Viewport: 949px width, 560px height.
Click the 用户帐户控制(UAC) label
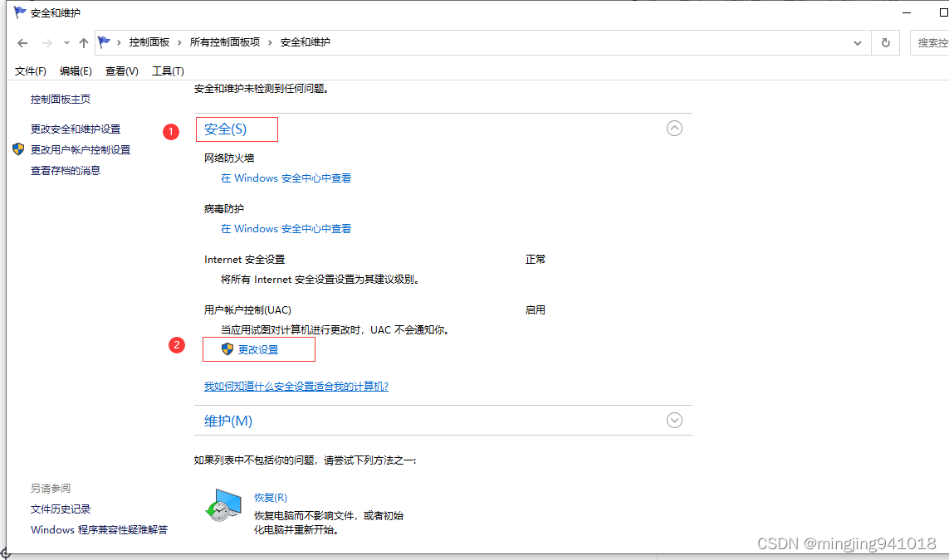pyautogui.click(x=247, y=309)
